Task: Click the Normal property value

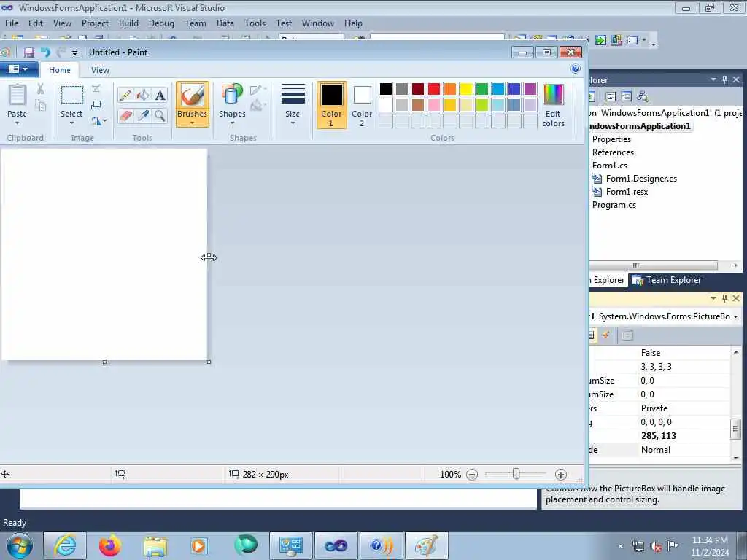Action: pyautogui.click(x=684, y=449)
